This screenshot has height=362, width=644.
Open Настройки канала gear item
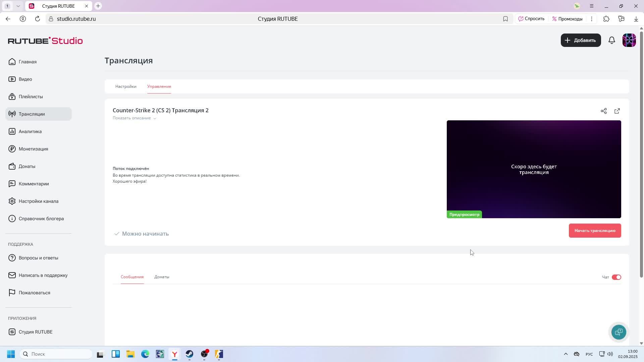click(x=38, y=201)
